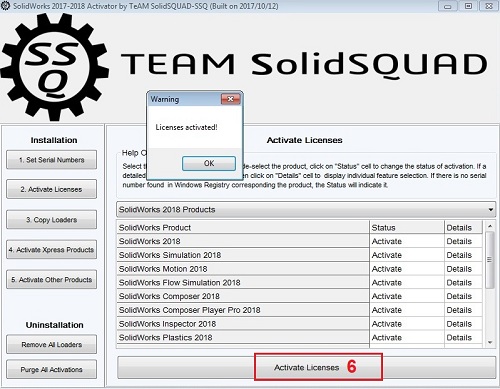Toggle Status for SolidWorks Composer Player Pro 2018
Image resolution: width=500 pixels, height=389 pixels.
[407, 310]
